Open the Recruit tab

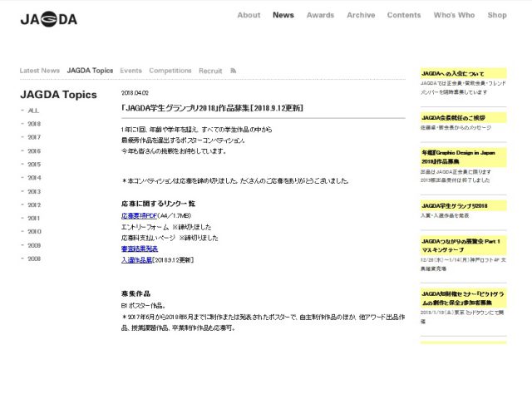pyautogui.click(x=210, y=71)
